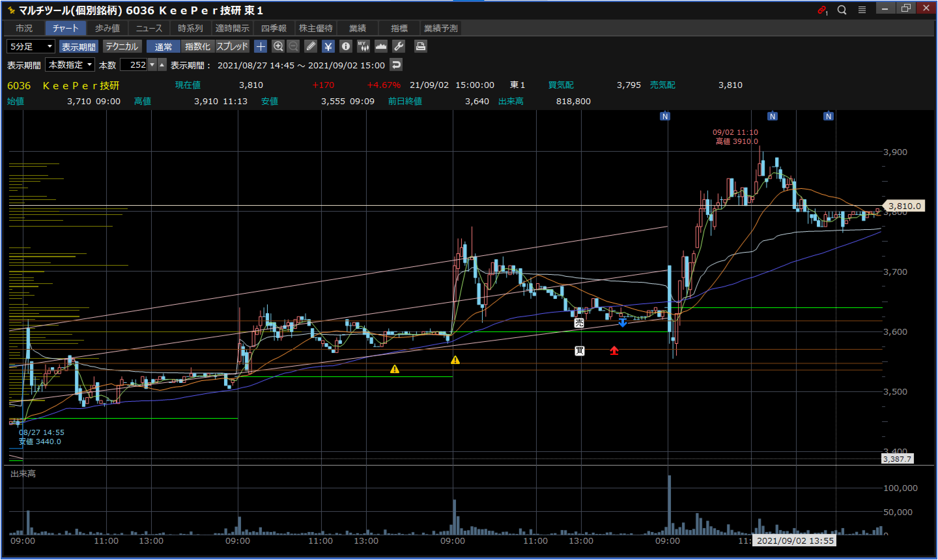Click the area chart mountain icon
Image resolution: width=938 pixels, height=560 pixels.
tap(381, 47)
